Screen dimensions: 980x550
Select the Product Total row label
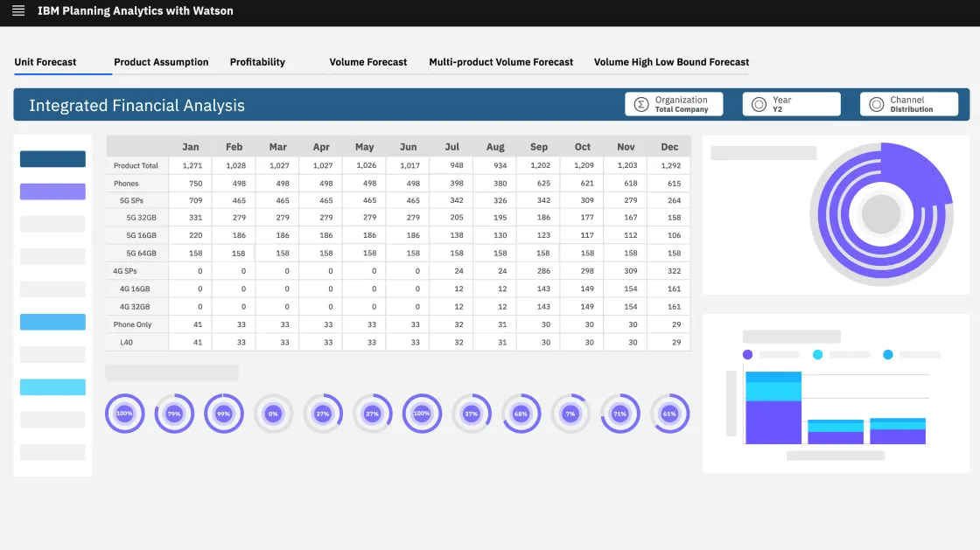point(136,165)
